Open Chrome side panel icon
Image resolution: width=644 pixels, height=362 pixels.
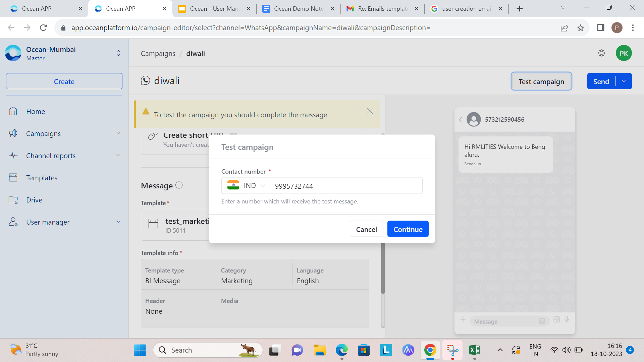600,27
